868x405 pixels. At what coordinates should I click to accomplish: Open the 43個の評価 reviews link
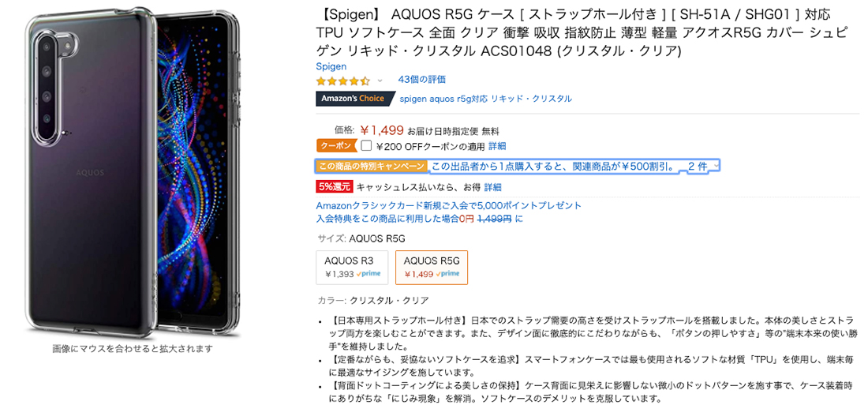point(422,79)
